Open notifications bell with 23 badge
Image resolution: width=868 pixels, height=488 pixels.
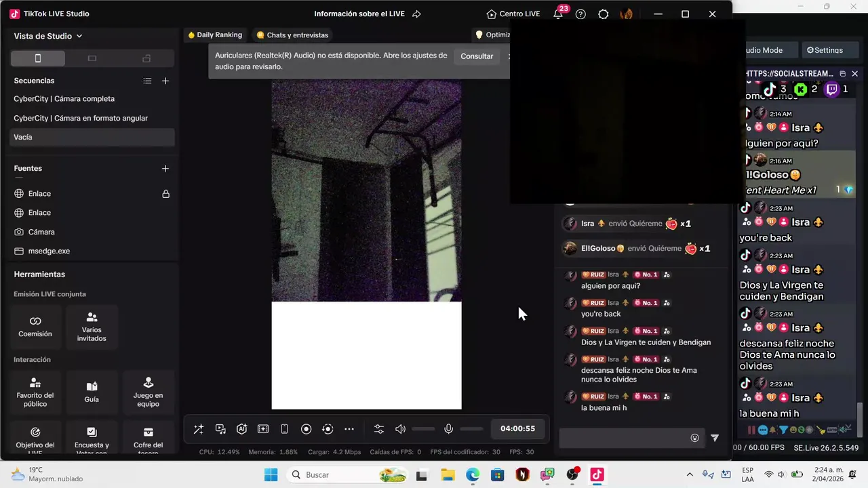coord(558,14)
